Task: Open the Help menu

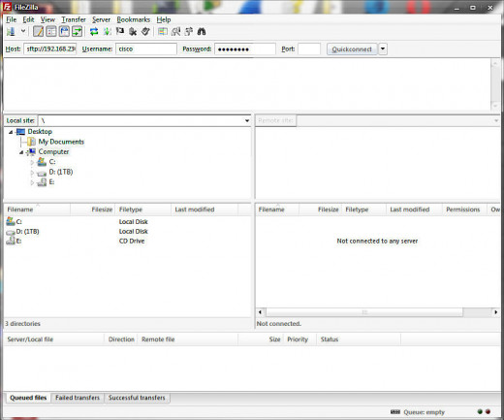Action: click(x=164, y=19)
